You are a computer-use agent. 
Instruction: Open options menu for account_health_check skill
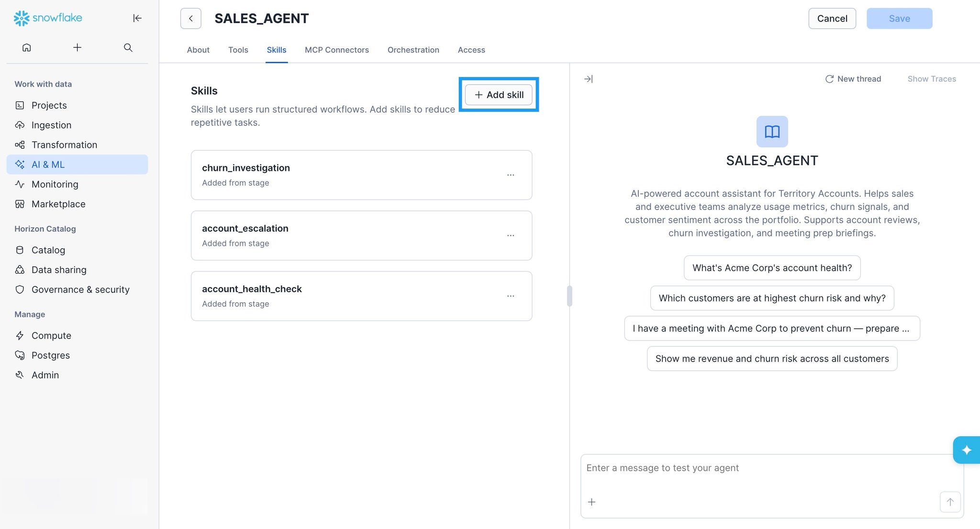511,296
